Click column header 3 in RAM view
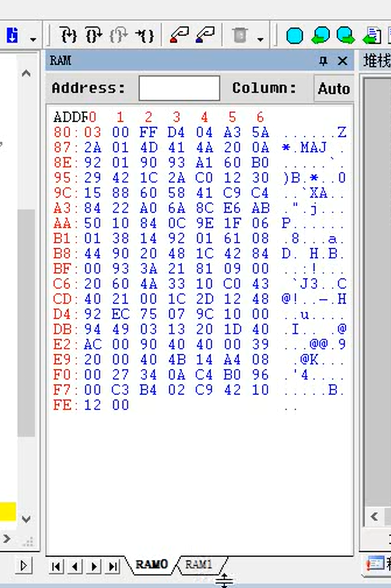This screenshot has height=588, width=391. click(x=177, y=117)
